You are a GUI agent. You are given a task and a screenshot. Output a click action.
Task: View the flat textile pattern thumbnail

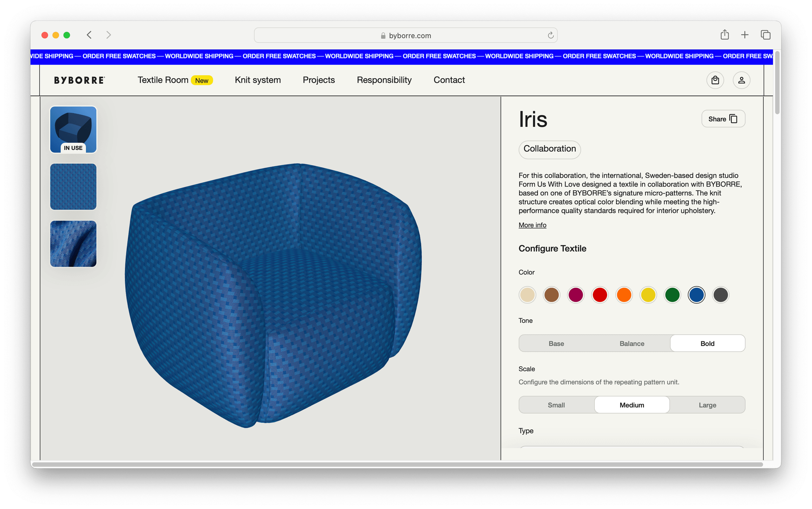coord(73,187)
